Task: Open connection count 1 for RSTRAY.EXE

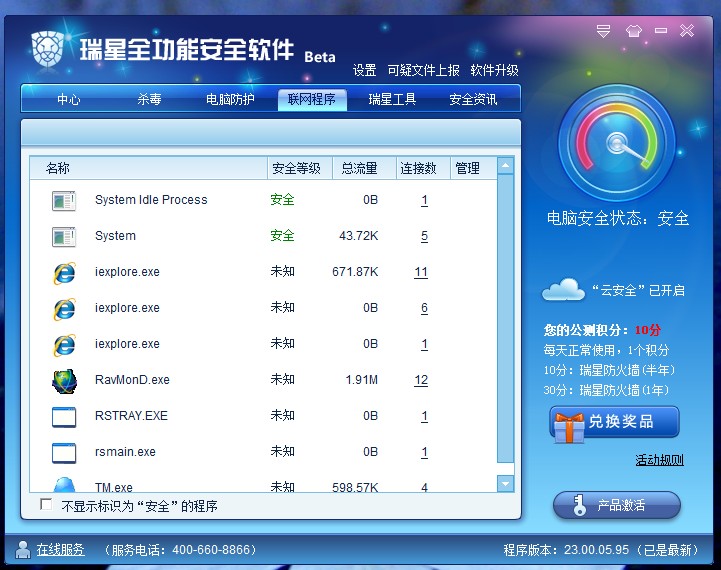Action: pos(424,416)
